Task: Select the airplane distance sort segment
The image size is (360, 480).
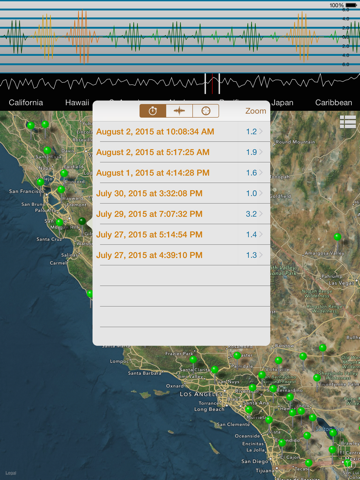Action: [x=179, y=111]
